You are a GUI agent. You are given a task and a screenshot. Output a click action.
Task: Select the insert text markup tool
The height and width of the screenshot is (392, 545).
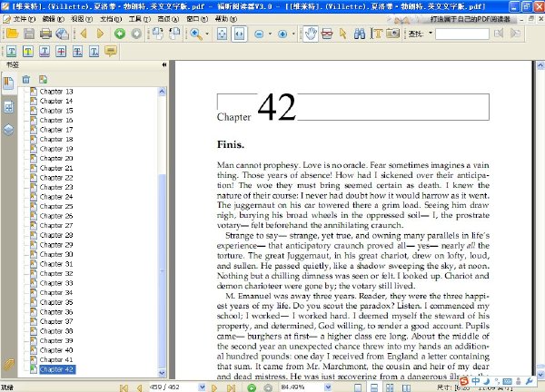click(94, 52)
